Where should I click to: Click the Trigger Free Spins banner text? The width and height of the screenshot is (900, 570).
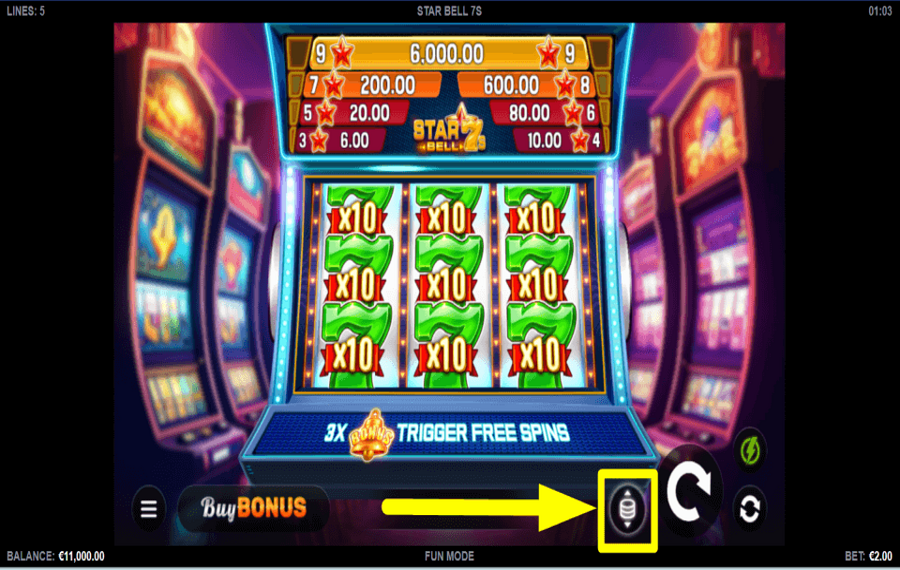(x=483, y=433)
